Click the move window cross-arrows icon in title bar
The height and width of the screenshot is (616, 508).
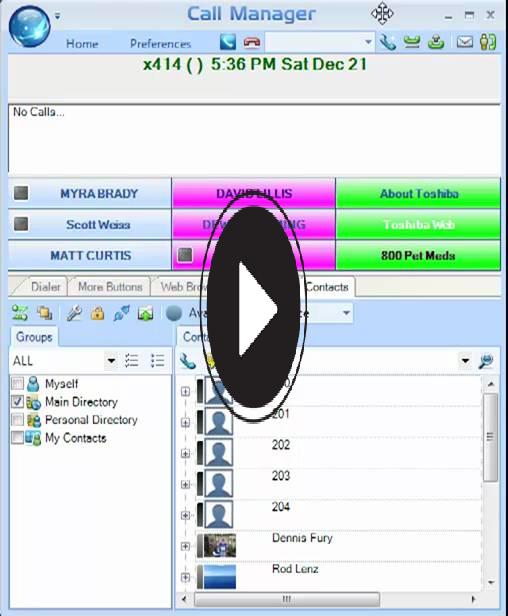(x=382, y=14)
